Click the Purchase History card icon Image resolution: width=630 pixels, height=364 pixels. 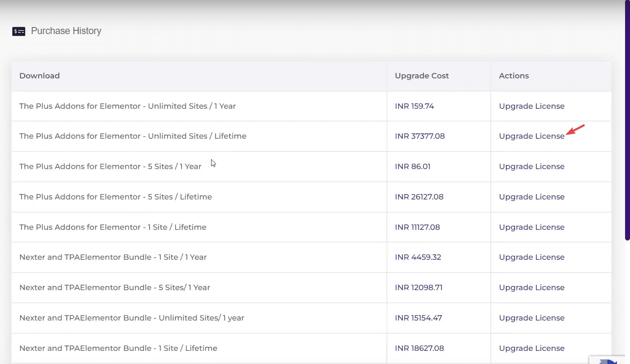coord(19,31)
